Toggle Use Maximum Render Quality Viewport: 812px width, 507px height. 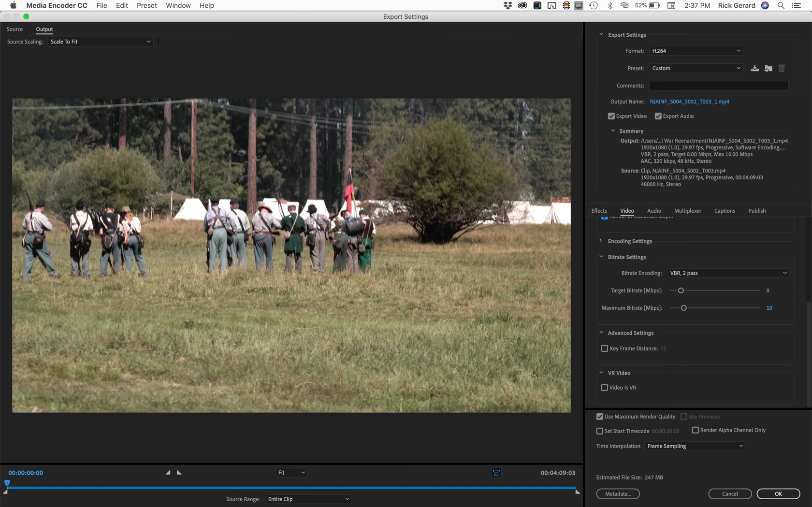(x=599, y=417)
